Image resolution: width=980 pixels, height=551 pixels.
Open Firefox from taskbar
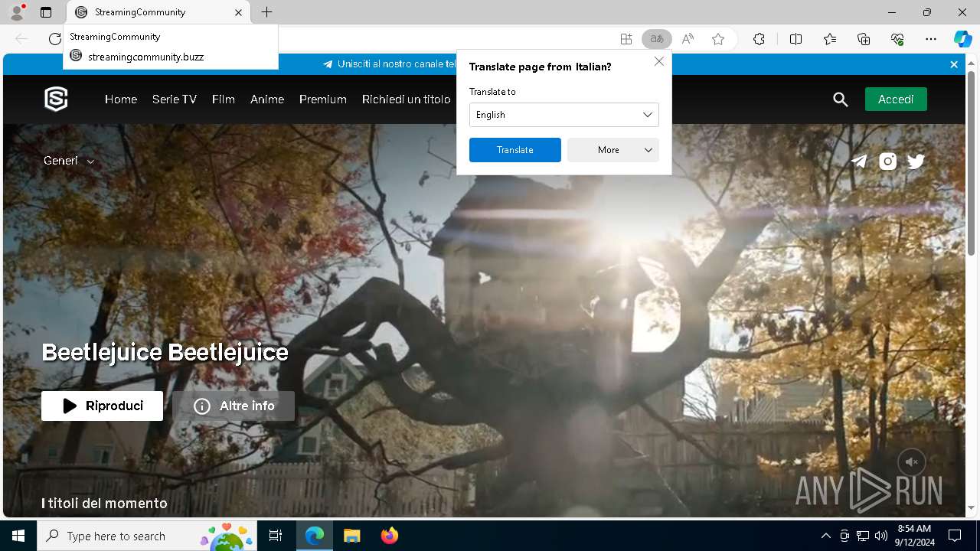point(390,536)
